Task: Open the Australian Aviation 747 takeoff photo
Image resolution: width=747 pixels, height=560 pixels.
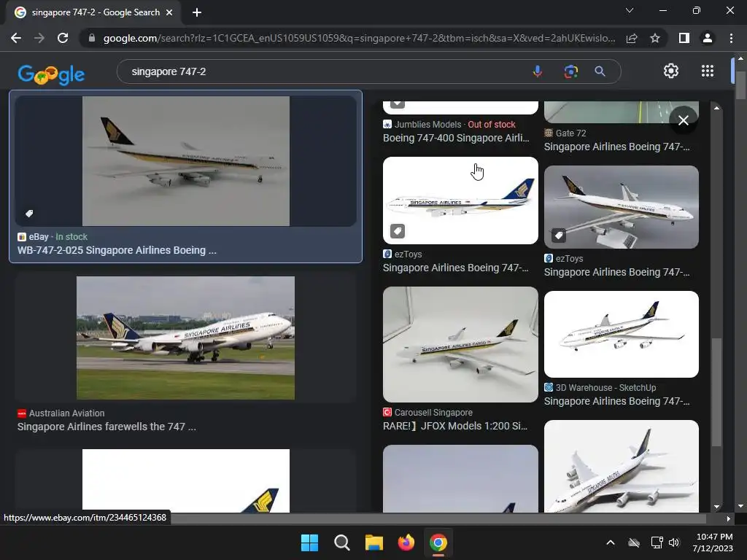Action: [186, 338]
